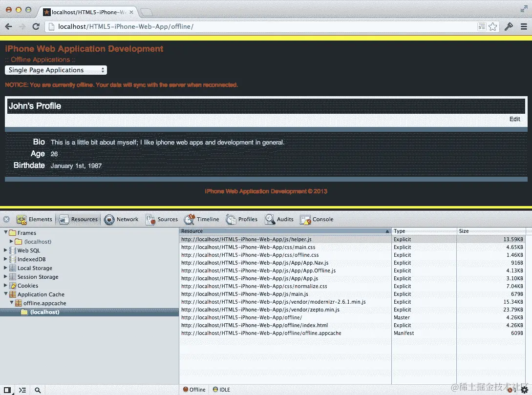The height and width of the screenshot is (395, 532).
Task: Open the Audits panel
Action: 279,219
